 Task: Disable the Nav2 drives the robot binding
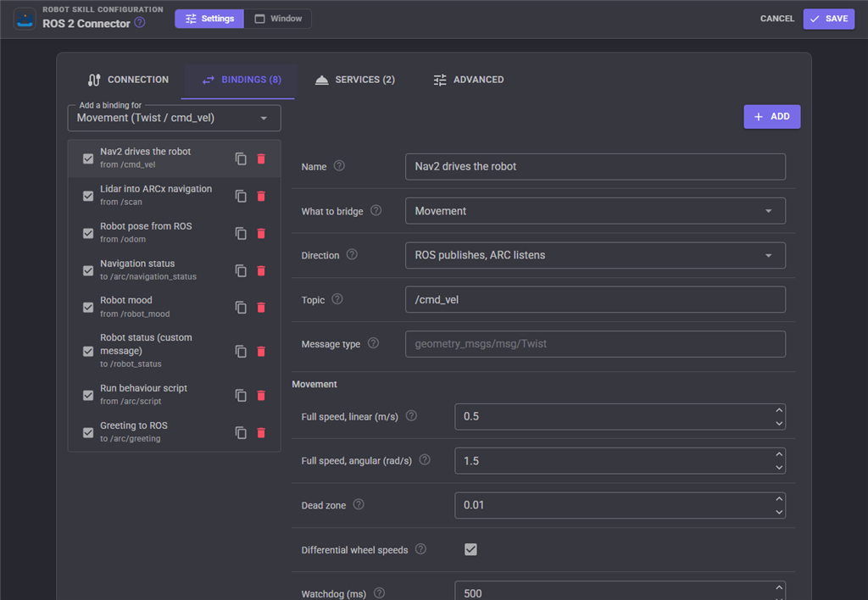coord(88,158)
